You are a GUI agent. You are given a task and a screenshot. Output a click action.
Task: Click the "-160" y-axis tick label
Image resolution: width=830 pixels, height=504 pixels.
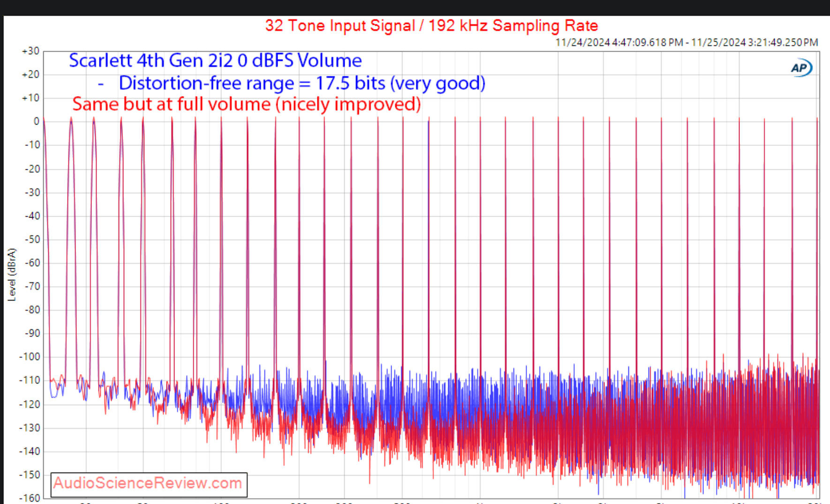click(30, 498)
